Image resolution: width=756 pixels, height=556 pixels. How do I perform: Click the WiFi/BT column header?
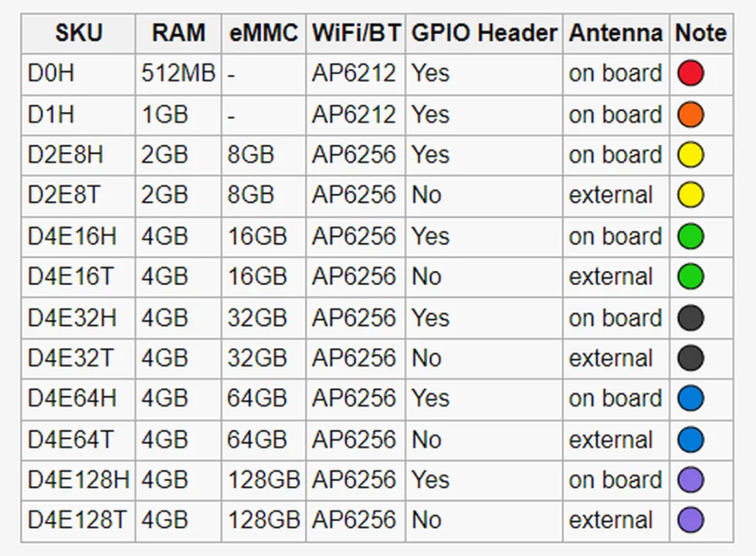(x=355, y=33)
